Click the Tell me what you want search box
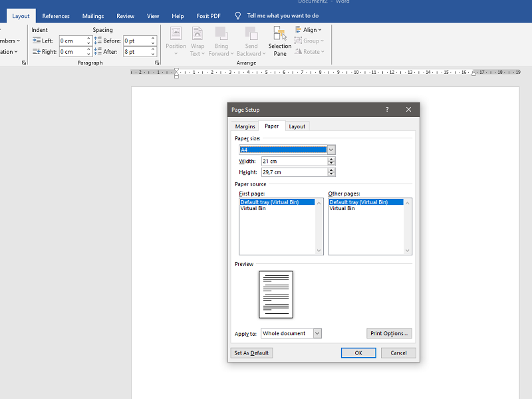This screenshot has width=532, height=399. 283,16
